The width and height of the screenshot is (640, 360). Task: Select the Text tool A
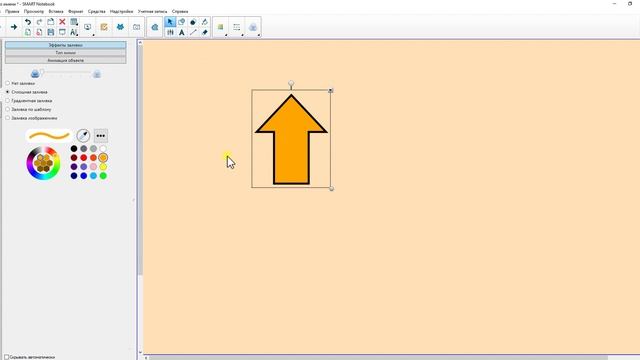(x=182, y=32)
